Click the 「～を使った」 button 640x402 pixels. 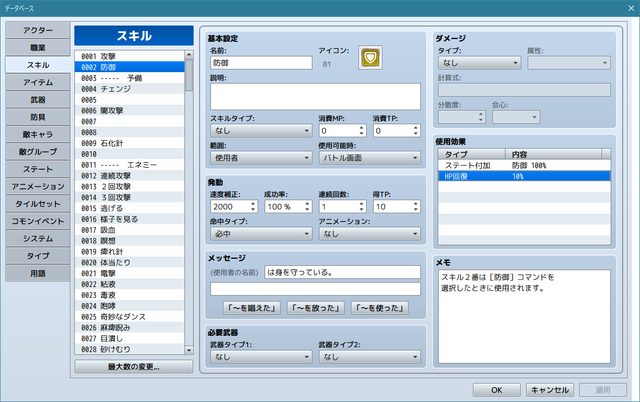pos(380,308)
